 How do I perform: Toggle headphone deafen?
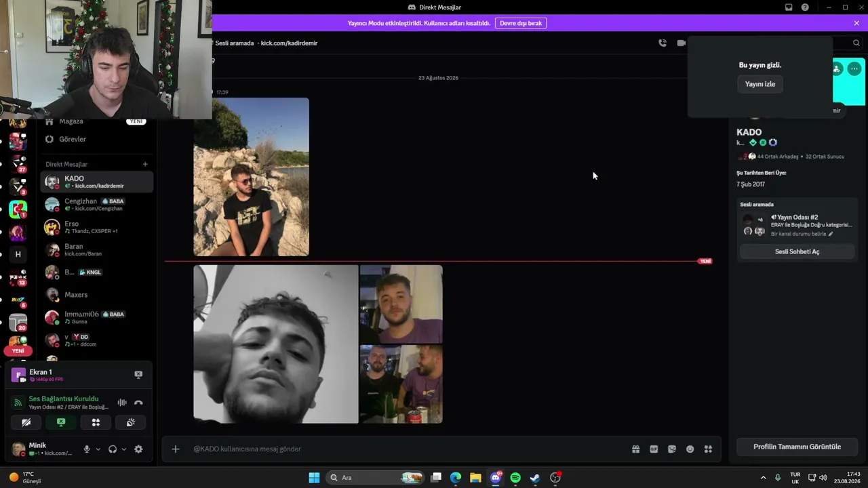[x=113, y=449]
